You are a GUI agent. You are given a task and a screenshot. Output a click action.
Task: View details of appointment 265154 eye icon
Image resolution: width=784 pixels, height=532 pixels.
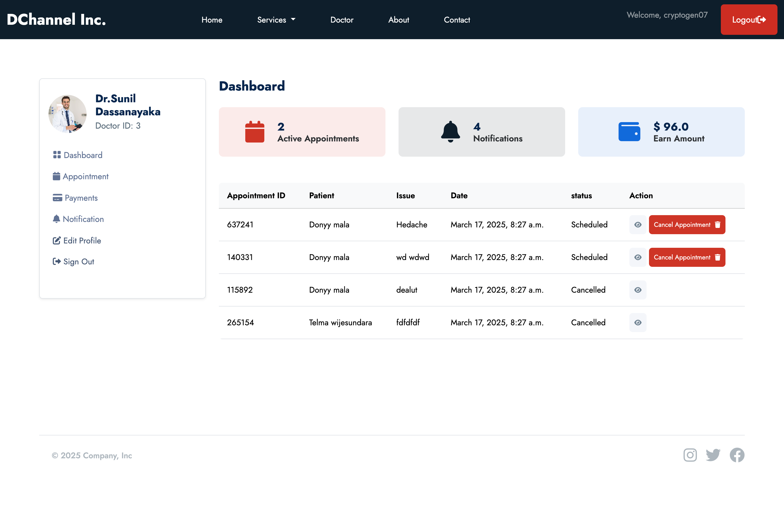[638, 323]
